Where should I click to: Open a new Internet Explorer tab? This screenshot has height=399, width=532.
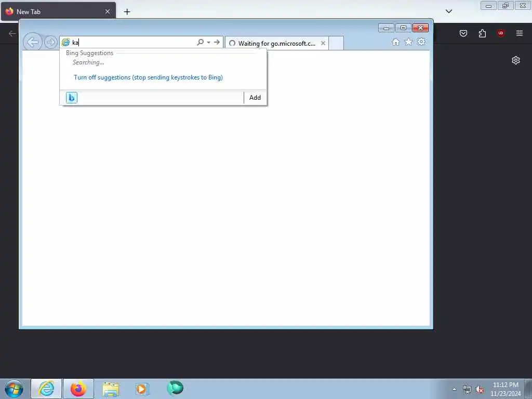pos(336,43)
